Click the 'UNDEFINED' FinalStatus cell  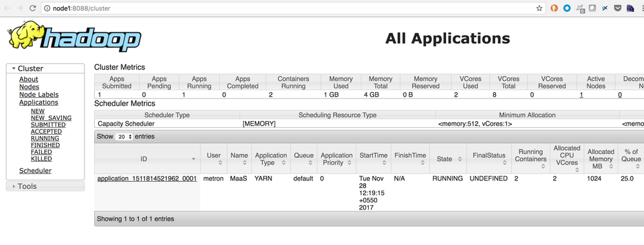tap(489, 179)
